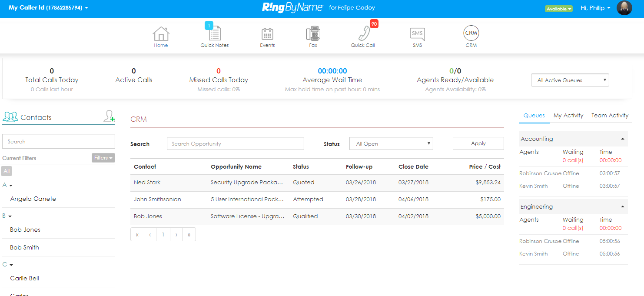644x296 pixels.
Task: Click the Average Wait Time value
Action: 332,71
